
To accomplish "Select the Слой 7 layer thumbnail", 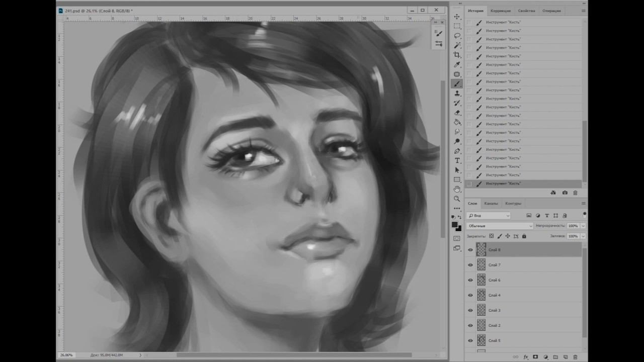I will point(481,265).
